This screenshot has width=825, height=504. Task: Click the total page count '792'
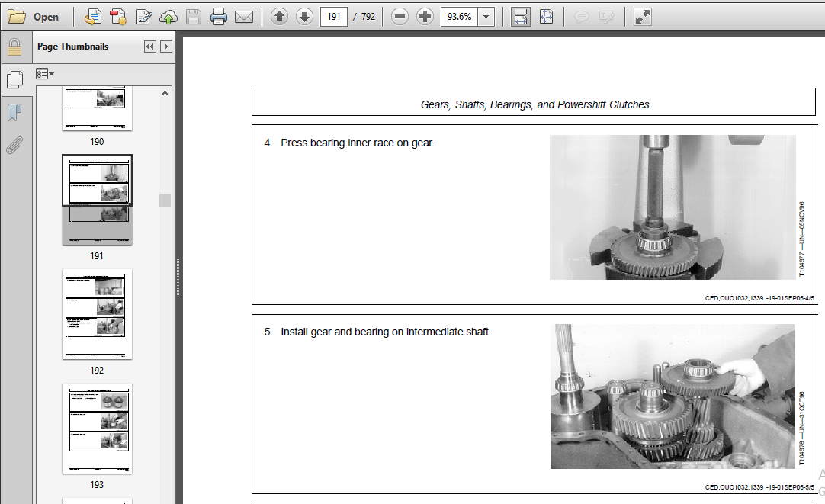(368, 17)
